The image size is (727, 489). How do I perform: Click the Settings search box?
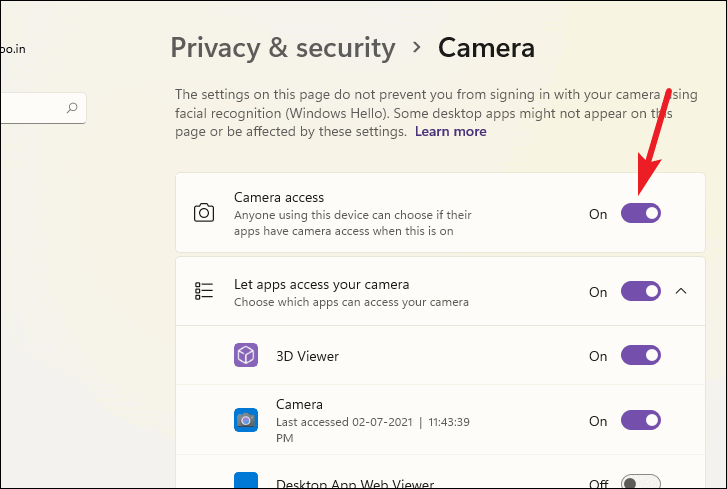tap(35, 108)
